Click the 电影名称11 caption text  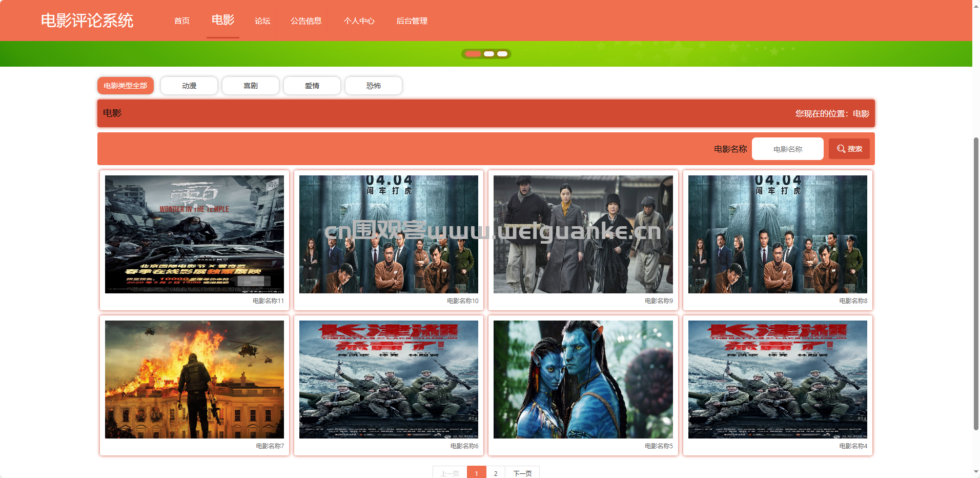tap(268, 301)
